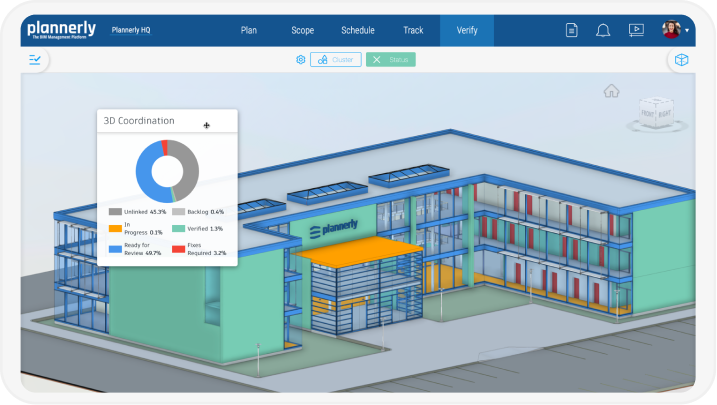Toggle the Status button
This screenshot has height=405, width=717.
(391, 59)
